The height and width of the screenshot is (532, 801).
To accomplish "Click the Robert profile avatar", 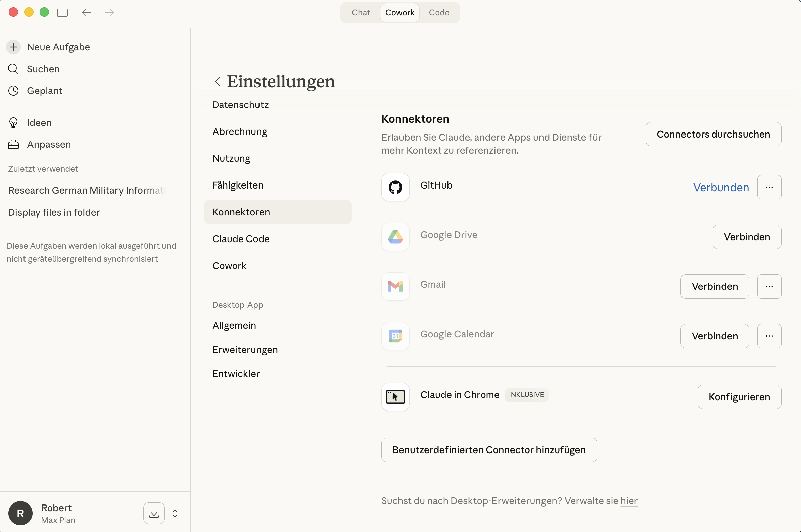I will click(x=20, y=513).
